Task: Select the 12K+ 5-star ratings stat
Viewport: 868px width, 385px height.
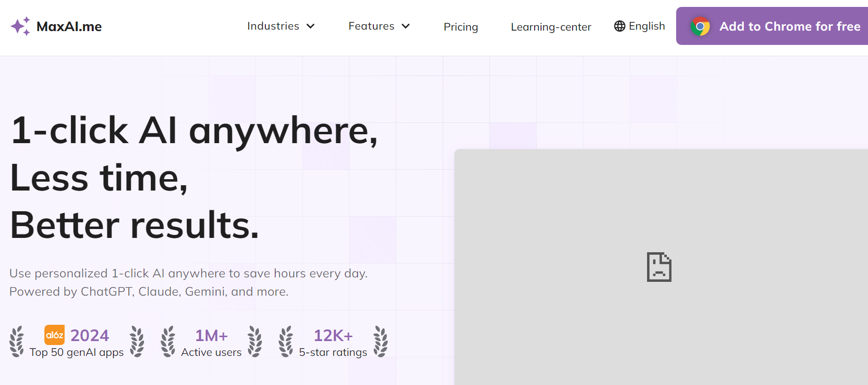Action: (x=333, y=342)
